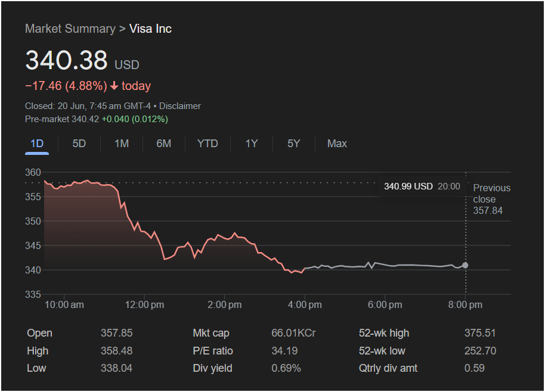Select the YTD chart tab
This screenshot has width=545, height=392.
[208, 144]
